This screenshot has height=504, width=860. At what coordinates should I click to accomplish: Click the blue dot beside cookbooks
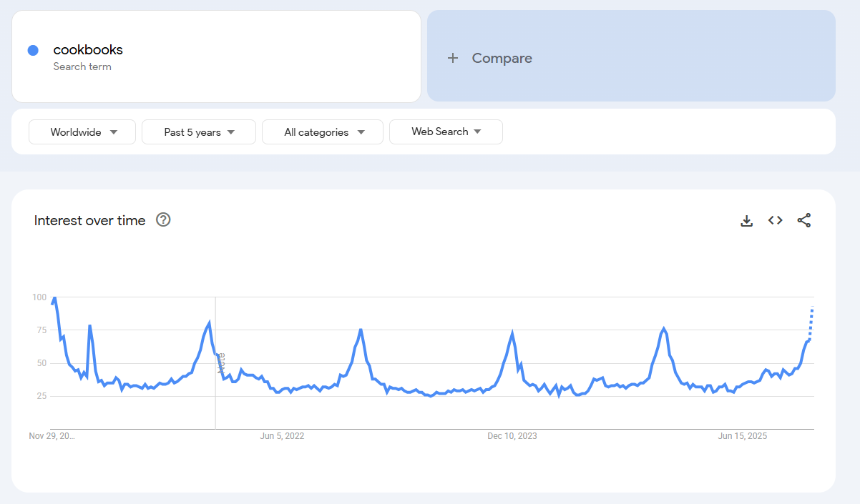click(33, 50)
